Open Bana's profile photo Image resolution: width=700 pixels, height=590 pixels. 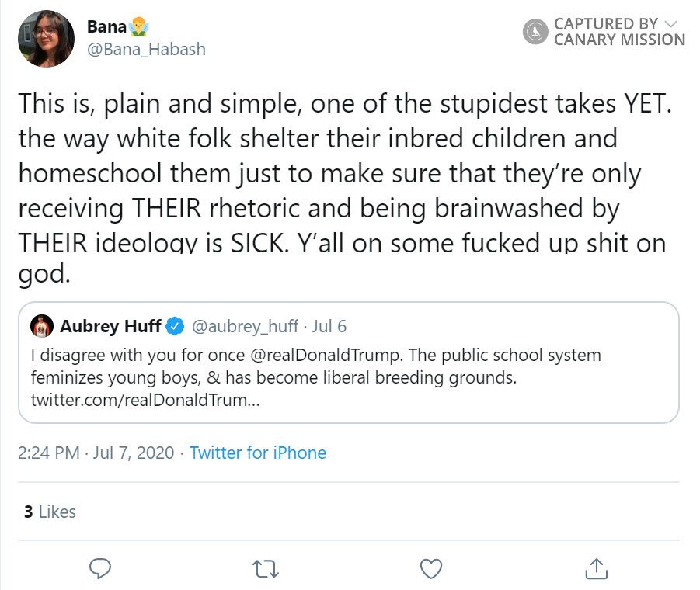pyautogui.click(x=46, y=39)
